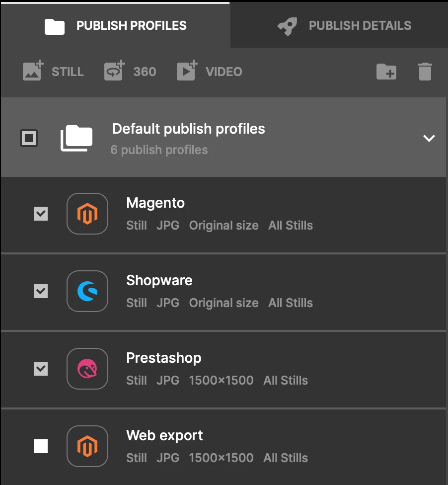The image size is (448, 485).
Task: Click 'All Stills' in Web export row
Action: [286, 458]
